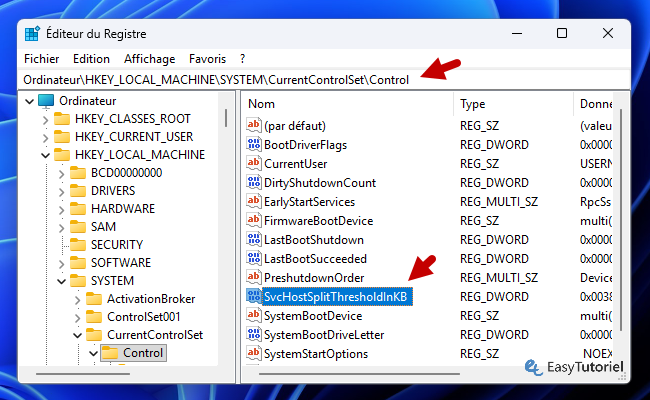Click the string icon of (par défaut) value
This screenshot has height=400, width=650.
[x=254, y=125]
